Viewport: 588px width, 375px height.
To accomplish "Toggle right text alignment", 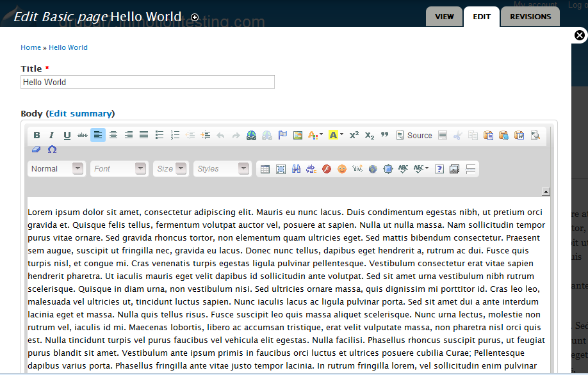I will [129, 135].
